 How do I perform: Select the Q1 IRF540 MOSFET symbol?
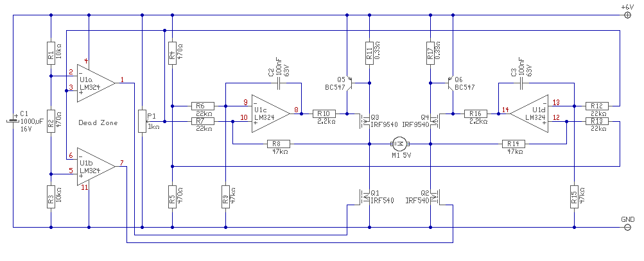coord(365,197)
